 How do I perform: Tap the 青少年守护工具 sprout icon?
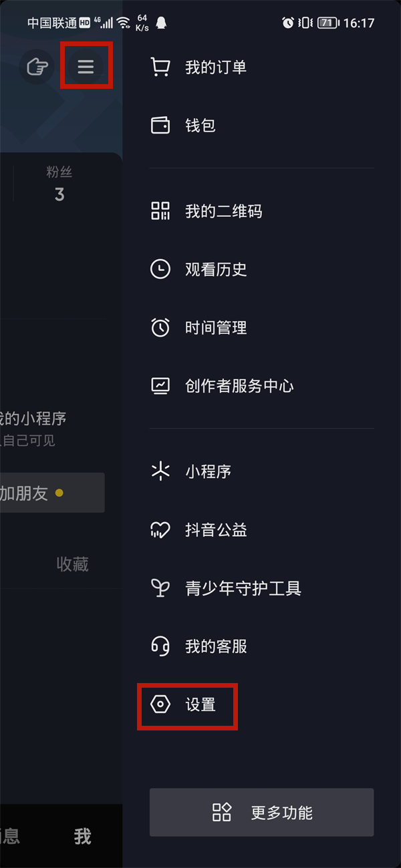[160, 588]
